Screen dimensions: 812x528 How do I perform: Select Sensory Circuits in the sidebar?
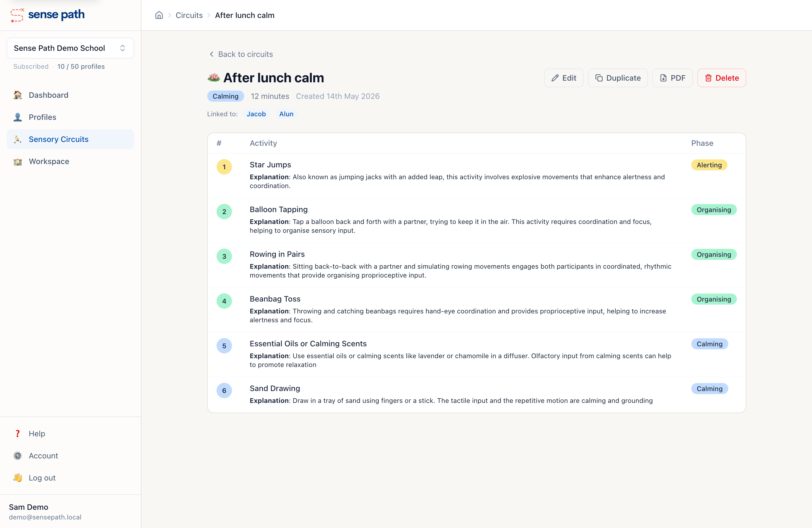pos(70,139)
